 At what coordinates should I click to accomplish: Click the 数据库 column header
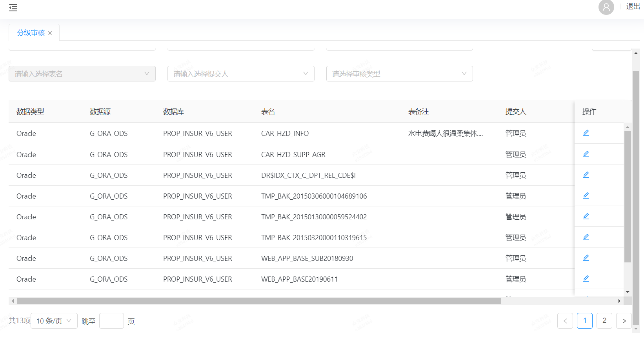[173, 112]
